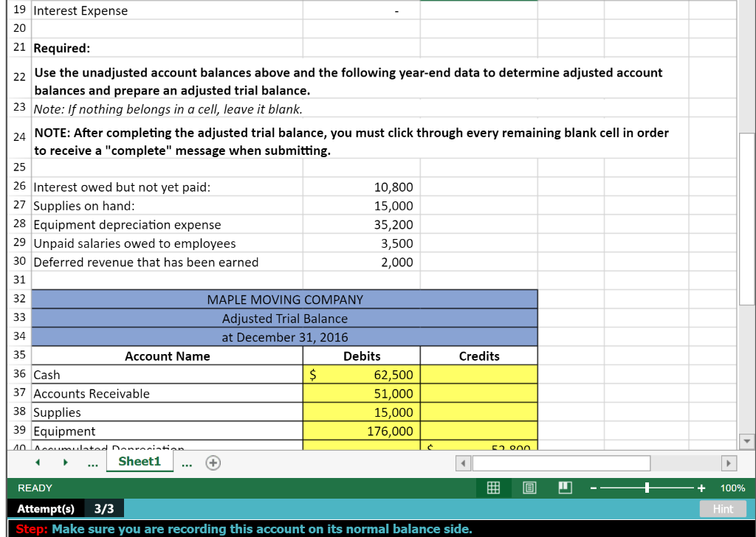
Task: Go to next sheet tab arrow
Action: (66, 462)
